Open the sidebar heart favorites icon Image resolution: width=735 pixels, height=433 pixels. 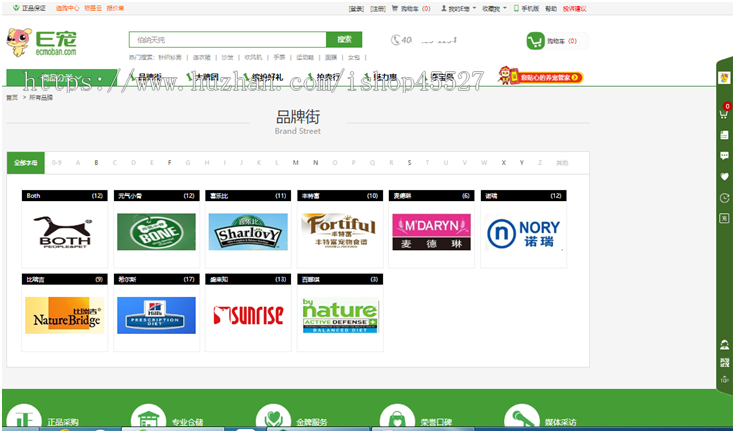tap(724, 177)
